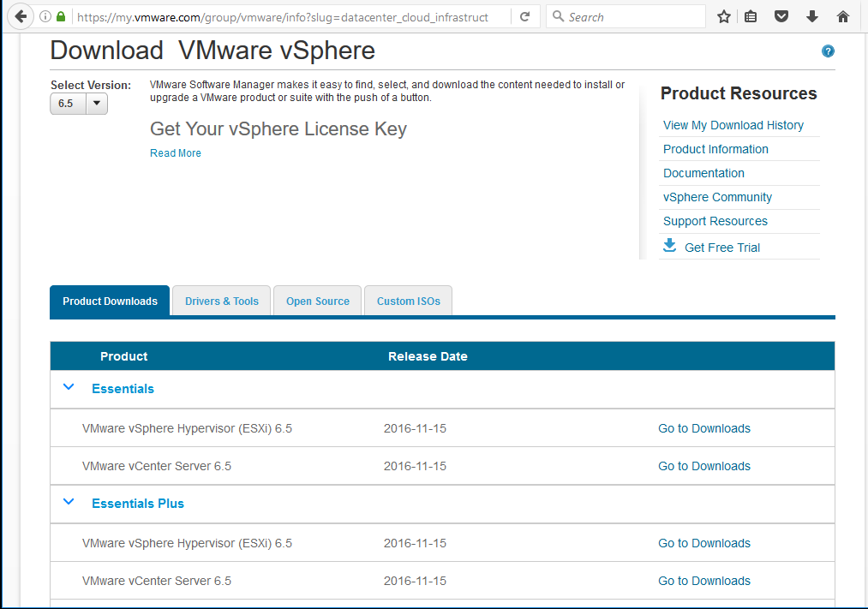Open the Select Version 6.5 dropdown

point(79,104)
